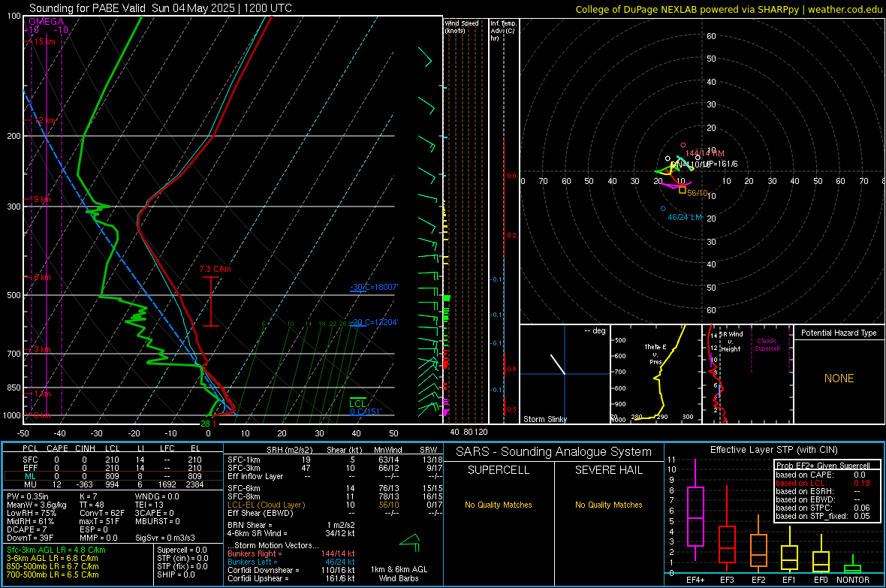Screen dimensions: 886x588
Task: Select the 'EFF' parcel row
Action: (112, 468)
